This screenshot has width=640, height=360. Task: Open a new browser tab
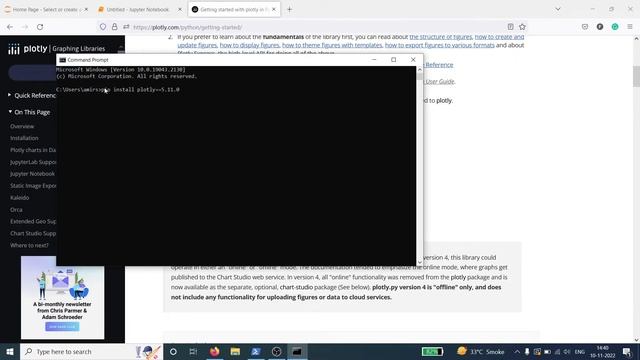point(289,9)
